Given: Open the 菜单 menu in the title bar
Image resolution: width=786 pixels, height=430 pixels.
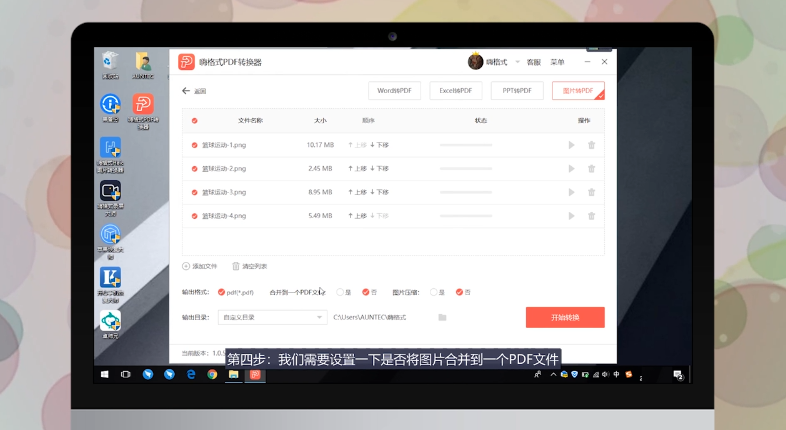Looking at the screenshot, I should [x=557, y=62].
